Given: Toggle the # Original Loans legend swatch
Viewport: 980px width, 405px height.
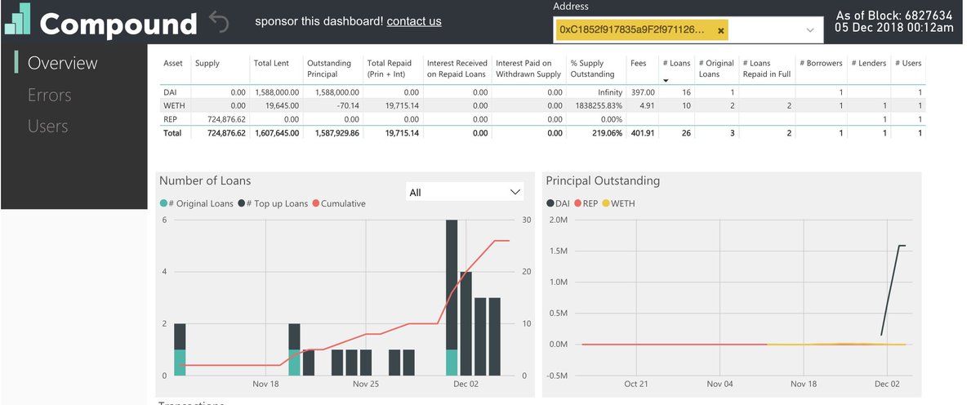Looking at the screenshot, I should 164,203.
